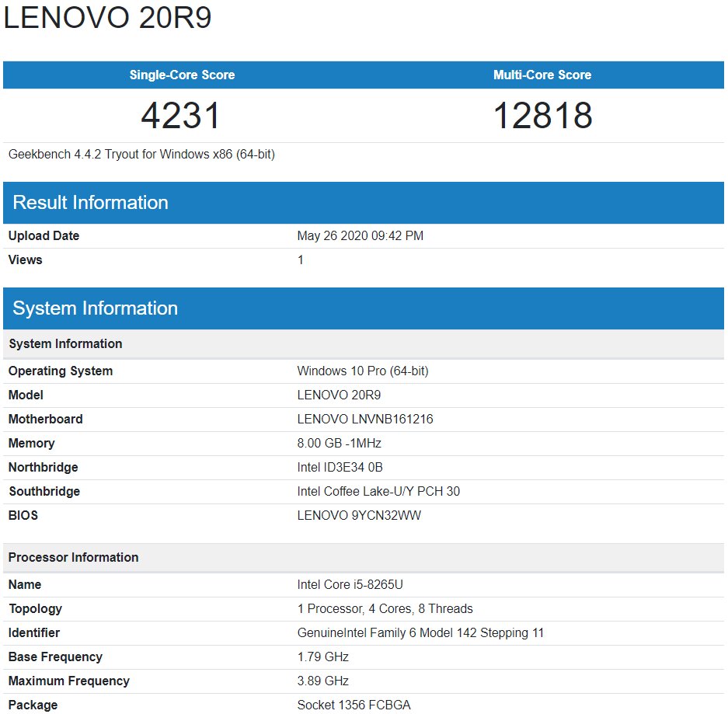Click the Southbridge label
This screenshot has width=728, height=714.
[x=44, y=492]
